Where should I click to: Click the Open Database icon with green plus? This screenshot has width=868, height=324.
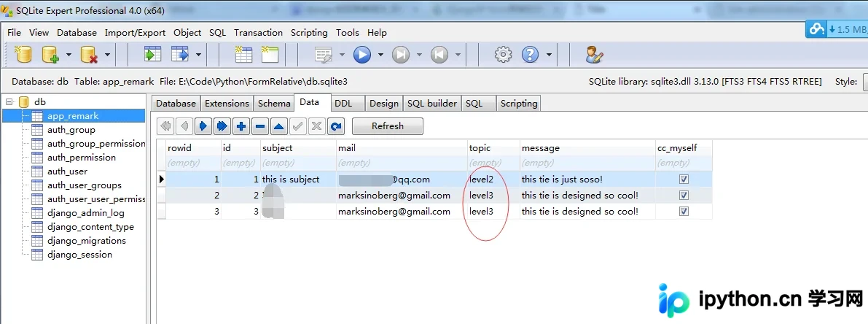50,54
